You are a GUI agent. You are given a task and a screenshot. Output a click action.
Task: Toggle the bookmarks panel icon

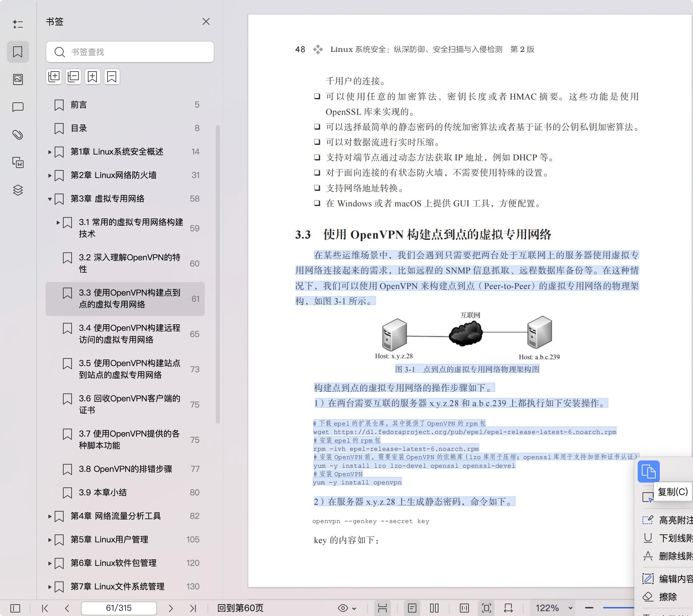pos(18,52)
